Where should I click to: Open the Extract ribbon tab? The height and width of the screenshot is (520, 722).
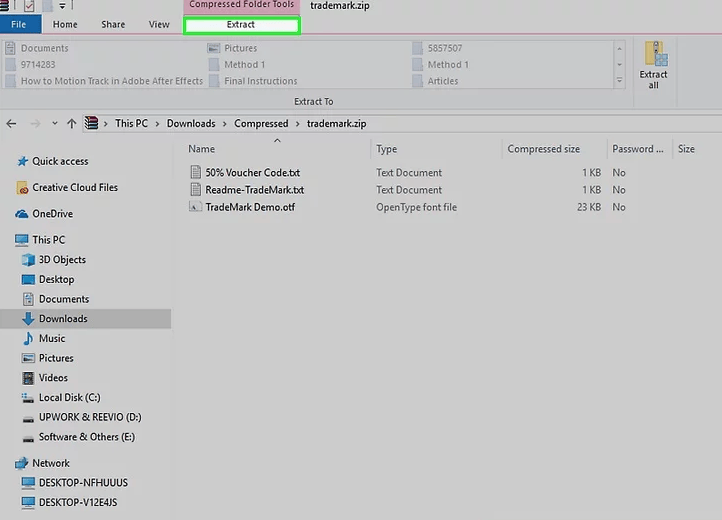click(241, 24)
